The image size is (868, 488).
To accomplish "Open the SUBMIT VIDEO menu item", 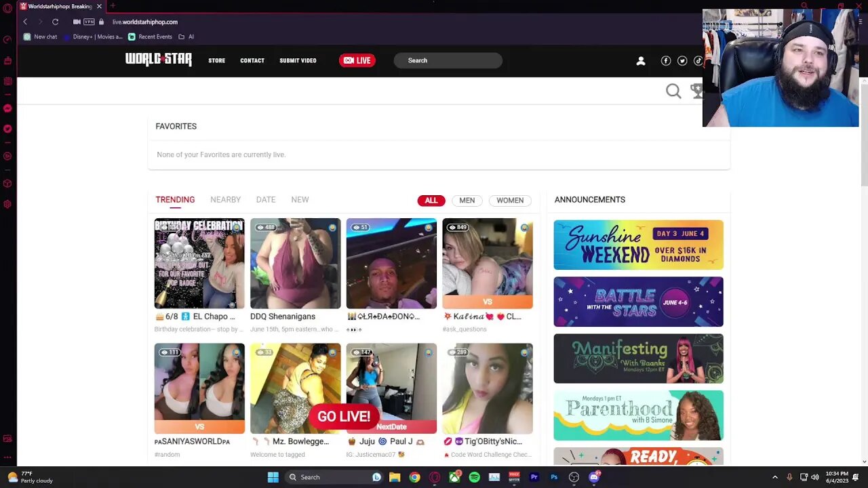I will tap(298, 60).
